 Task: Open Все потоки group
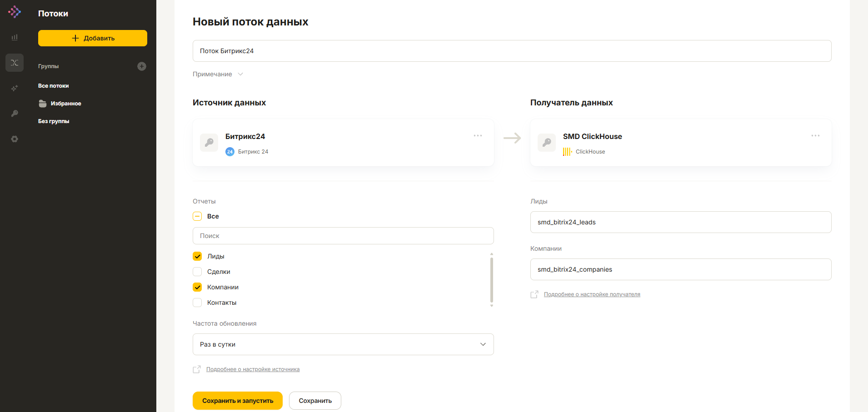(54, 86)
